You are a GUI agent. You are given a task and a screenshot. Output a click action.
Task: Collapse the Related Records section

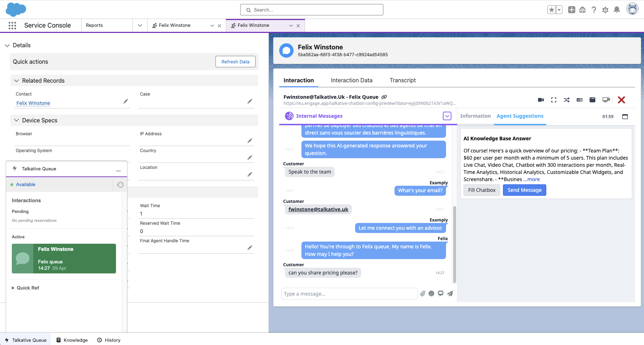[16, 81]
